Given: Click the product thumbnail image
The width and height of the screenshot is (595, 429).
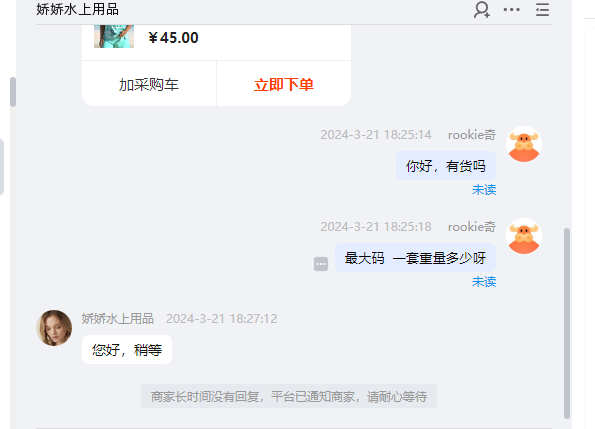Looking at the screenshot, I should (114, 36).
